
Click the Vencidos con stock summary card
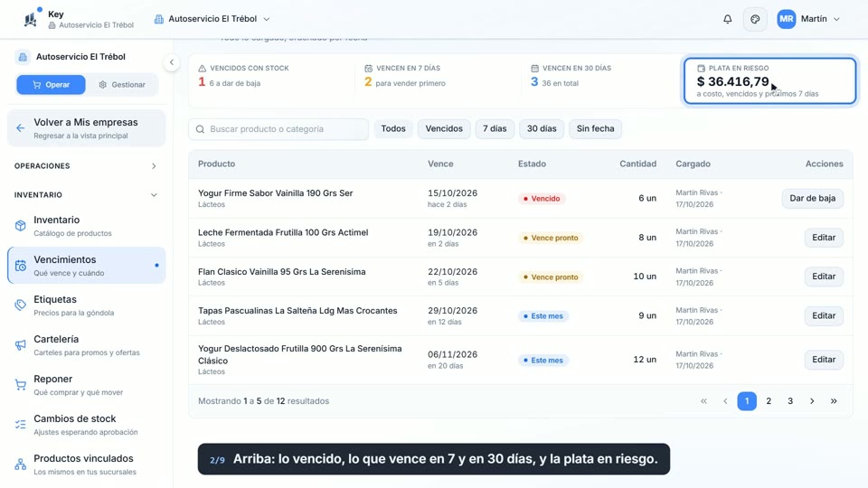(x=271, y=80)
